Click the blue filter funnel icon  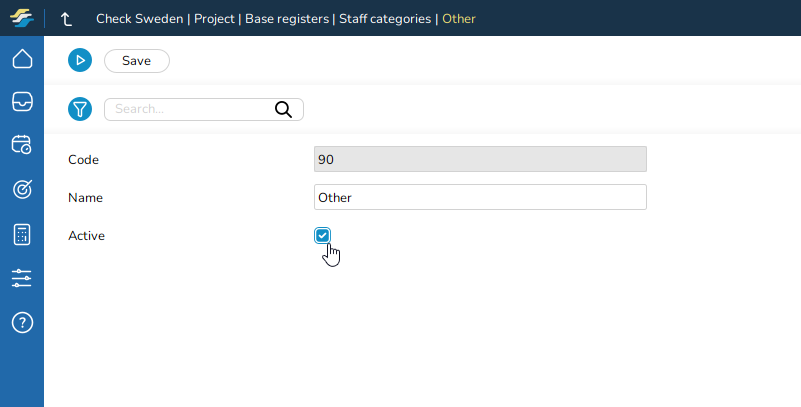coord(80,109)
